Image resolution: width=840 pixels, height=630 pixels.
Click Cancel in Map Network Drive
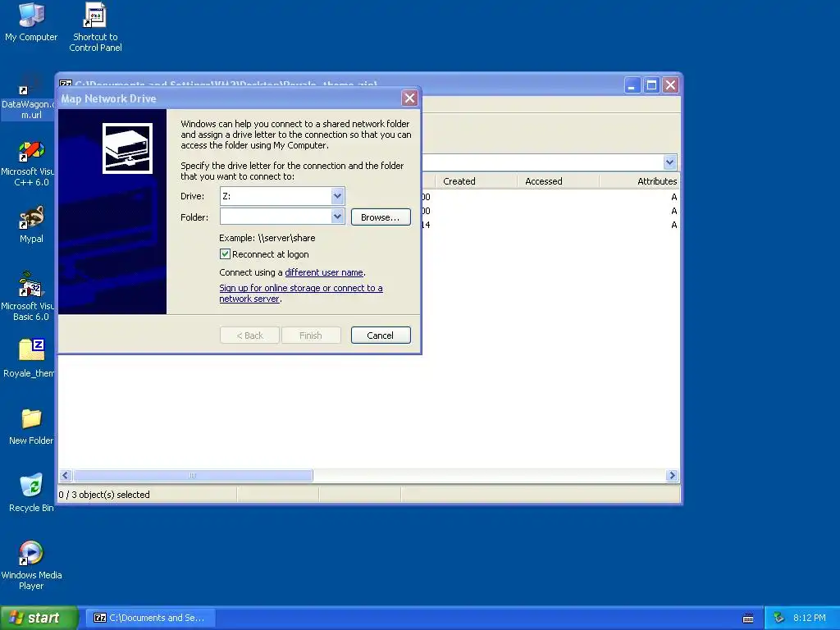[381, 336]
